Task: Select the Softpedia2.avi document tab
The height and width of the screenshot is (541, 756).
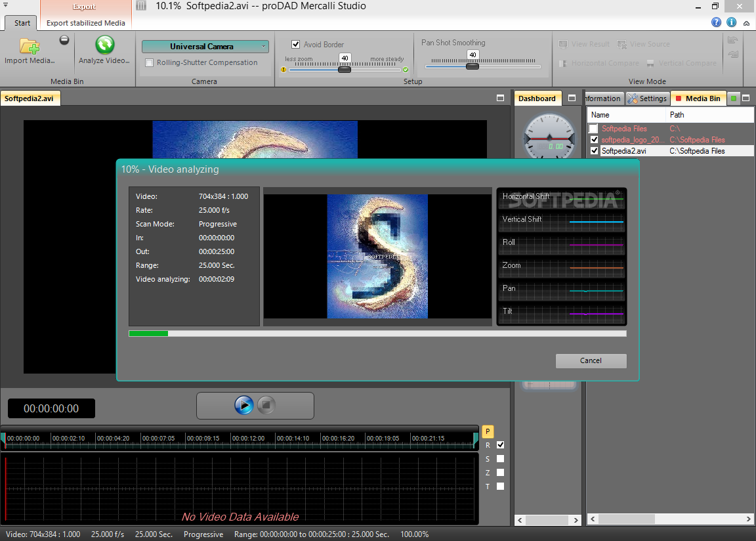Action: pyautogui.click(x=30, y=98)
